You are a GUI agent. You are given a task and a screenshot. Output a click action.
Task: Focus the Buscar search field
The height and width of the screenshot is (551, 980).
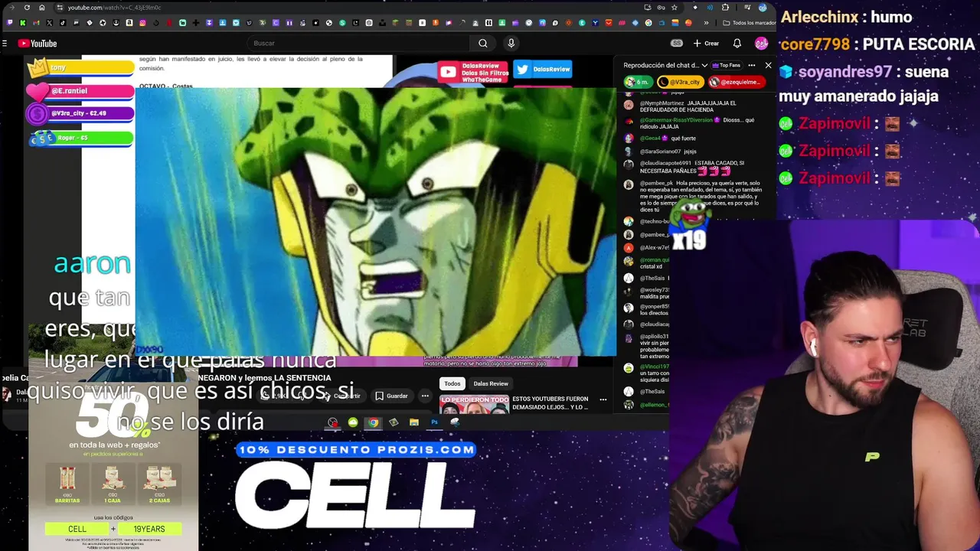click(360, 44)
